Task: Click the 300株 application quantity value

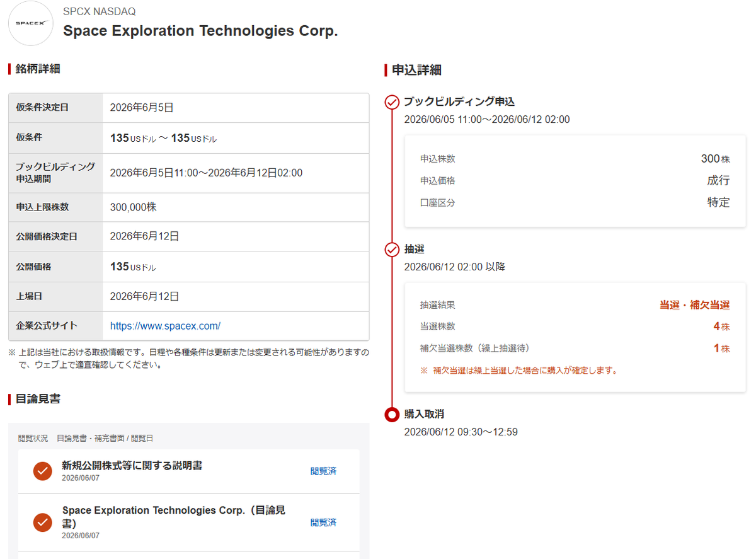Action: coord(715,159)
